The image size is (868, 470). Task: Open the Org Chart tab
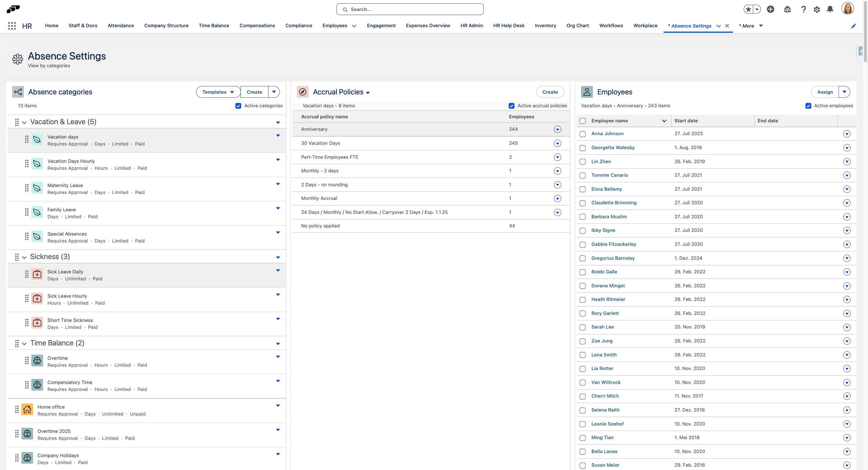(577, 26)
